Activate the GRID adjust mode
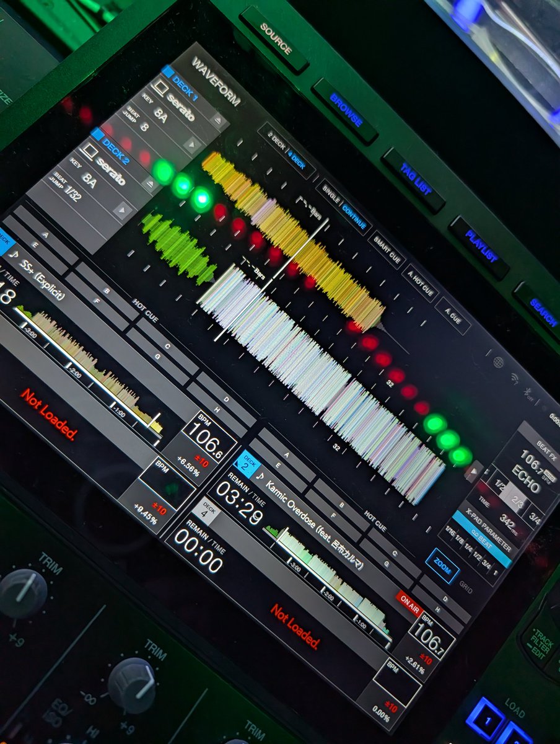 click(466, 588)
